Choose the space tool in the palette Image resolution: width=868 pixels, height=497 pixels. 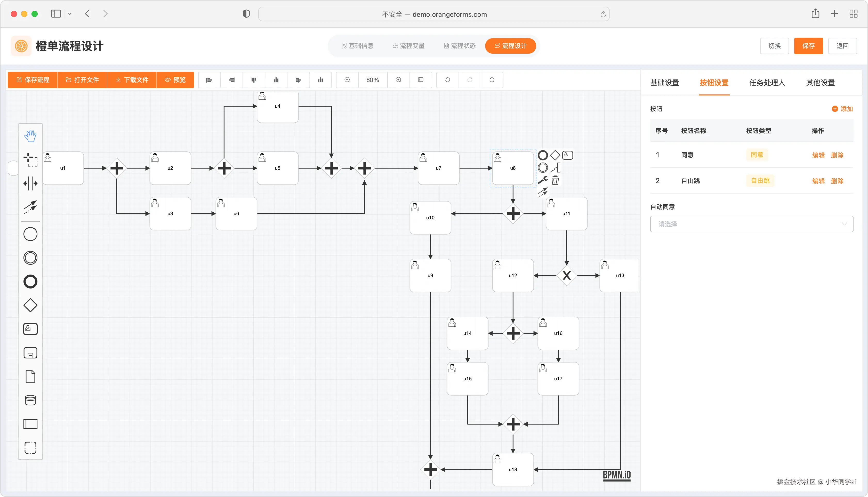click(30, 183)
